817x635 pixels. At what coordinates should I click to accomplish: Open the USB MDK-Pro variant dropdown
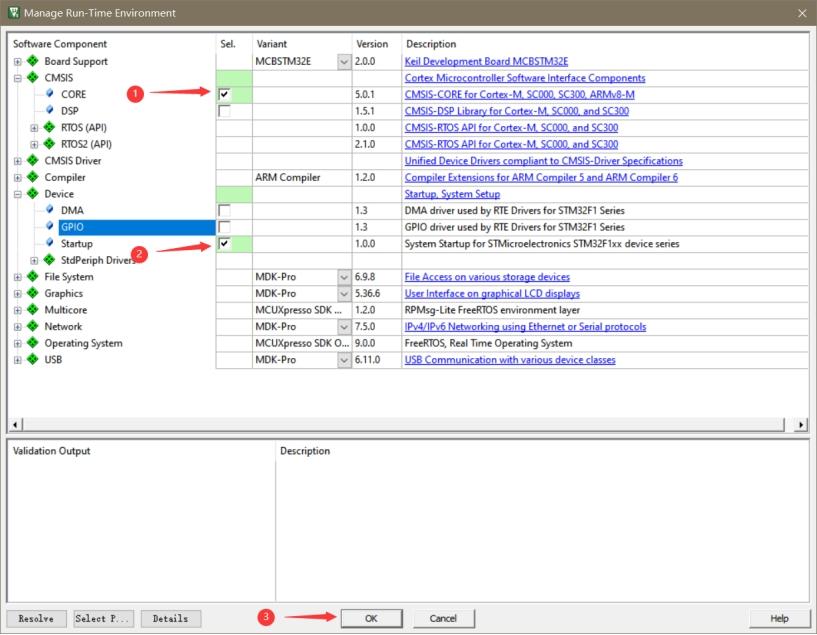coord(344,360)
